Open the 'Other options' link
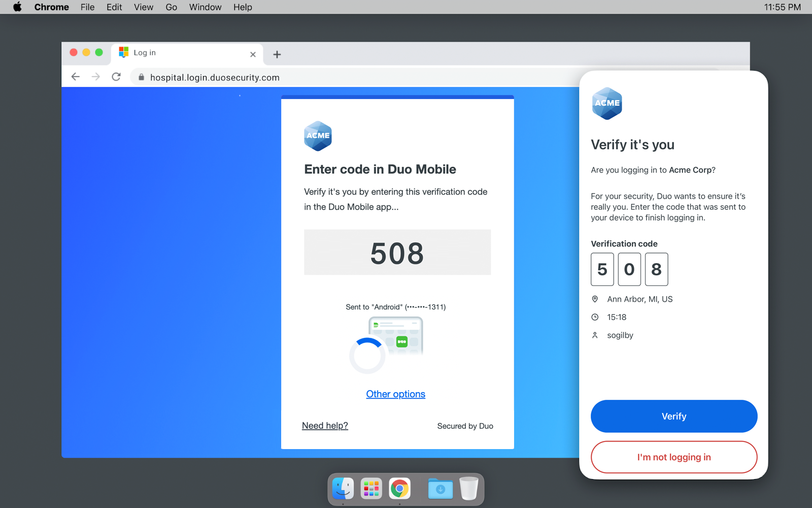 click(x=395, y=394)
